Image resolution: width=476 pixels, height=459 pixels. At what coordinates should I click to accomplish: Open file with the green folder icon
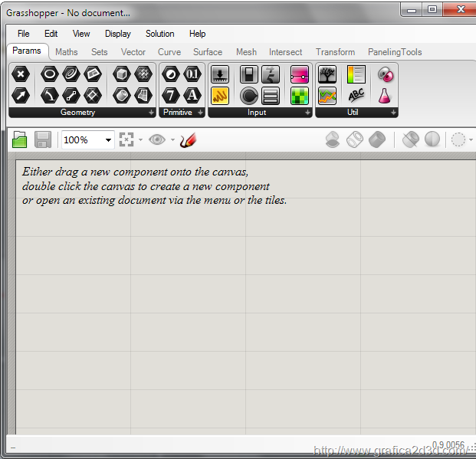pos(20,139)
